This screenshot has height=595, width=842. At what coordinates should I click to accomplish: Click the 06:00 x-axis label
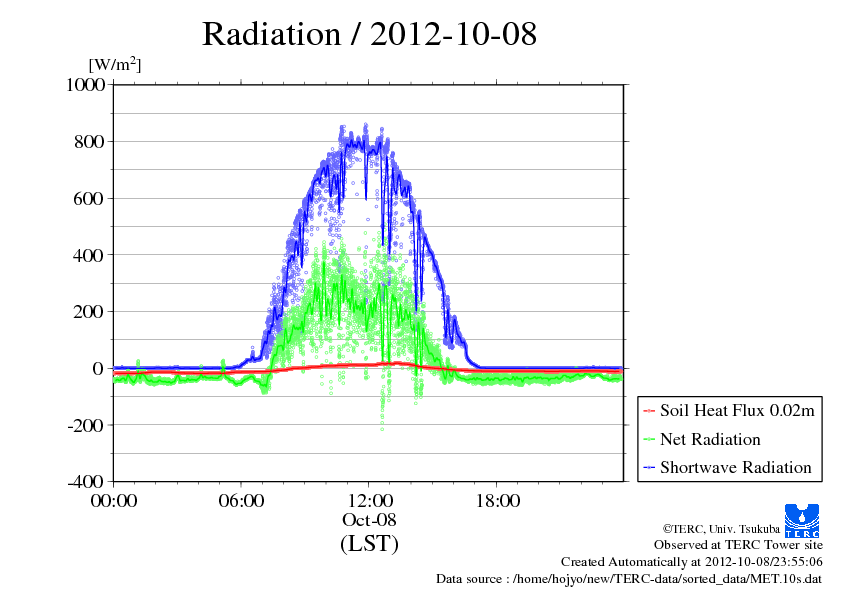tap(241, 501)
